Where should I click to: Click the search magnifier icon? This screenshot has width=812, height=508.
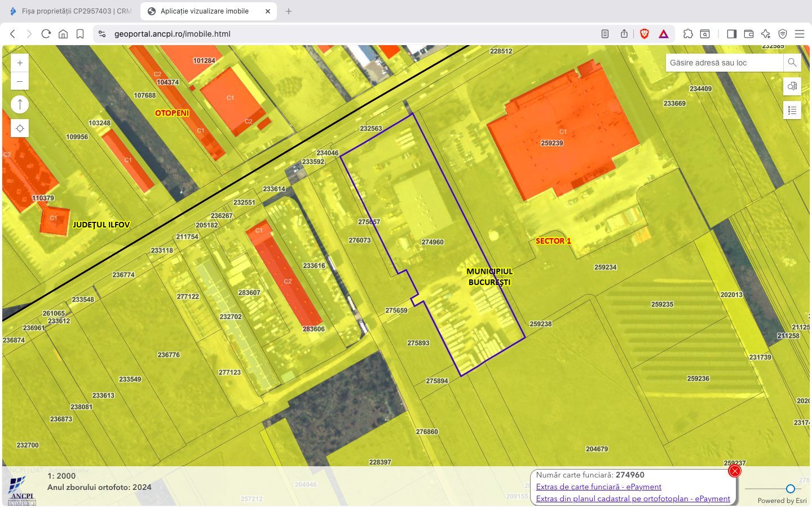(792, 63)
